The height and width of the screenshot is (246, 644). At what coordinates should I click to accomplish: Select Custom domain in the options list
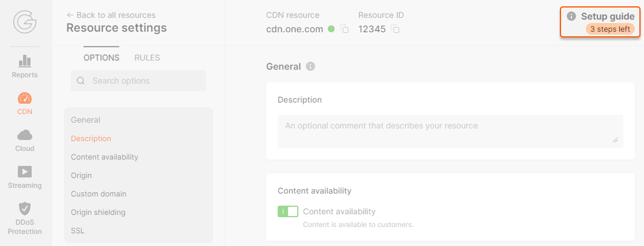coord(99,194)
